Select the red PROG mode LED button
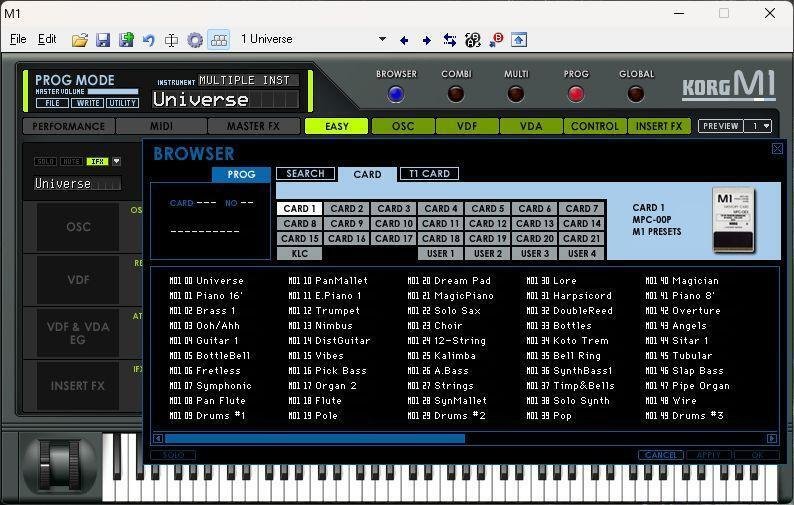The height and width of the screenshot is (505, 794). 576,94
